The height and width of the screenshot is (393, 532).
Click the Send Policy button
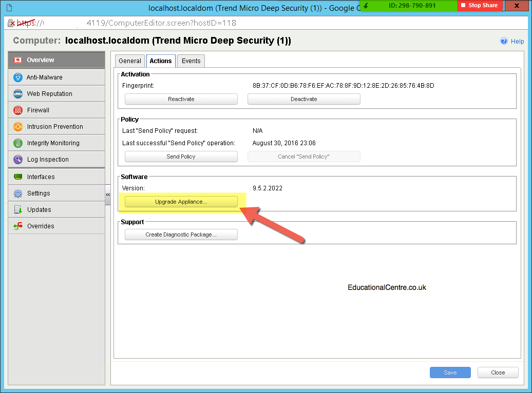pyautogui.click(x=181, y=156)
